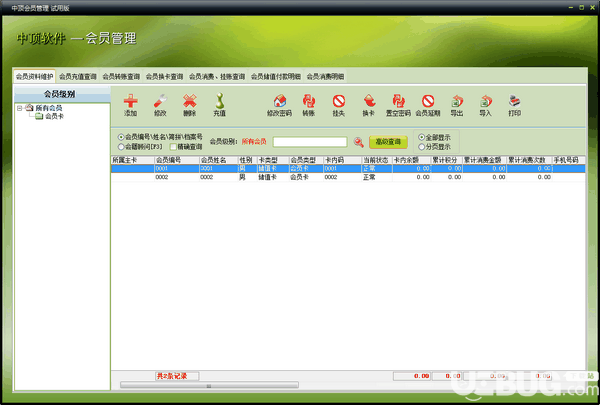Click the 性别 column header
Viewport: 600px width, 405px height.
point(248,160)
